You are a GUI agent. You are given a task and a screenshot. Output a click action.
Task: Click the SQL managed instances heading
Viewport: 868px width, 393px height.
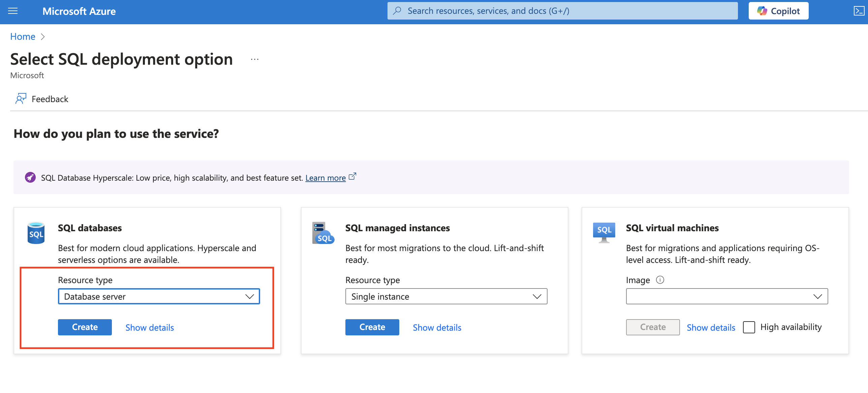coord(398,228)
